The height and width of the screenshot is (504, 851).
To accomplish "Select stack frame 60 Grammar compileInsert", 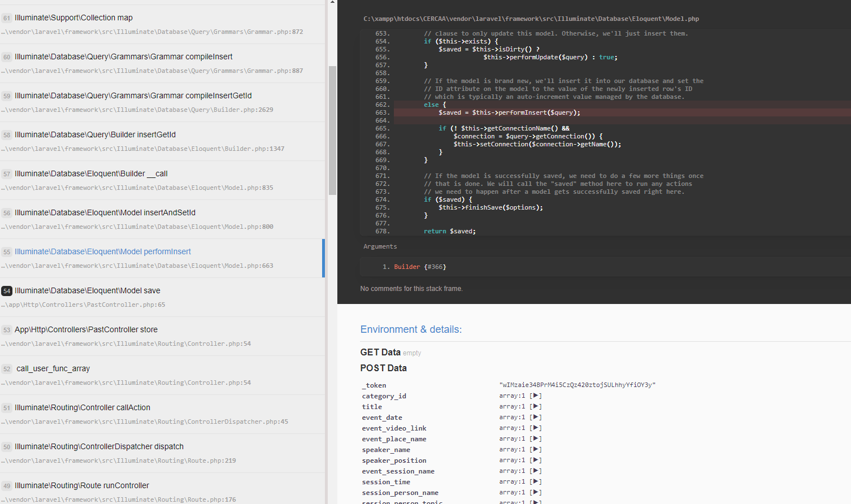I will pyautogui.click(x=162, y=63).
